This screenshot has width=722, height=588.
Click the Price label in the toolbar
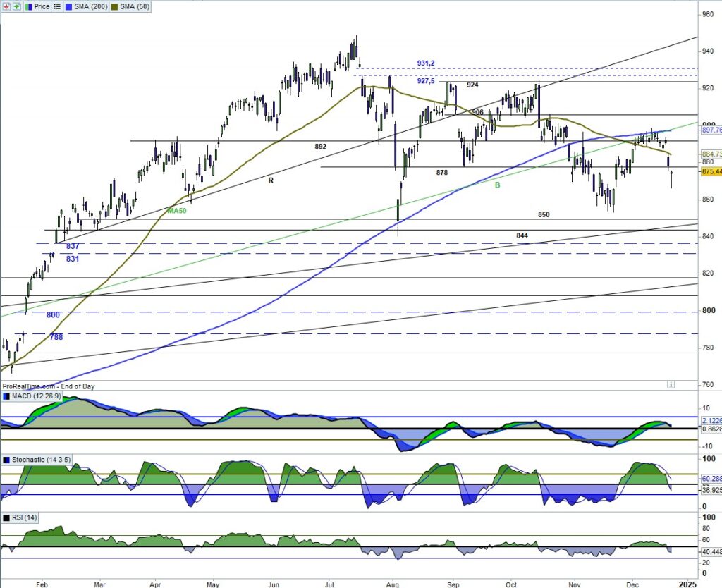coord(42,6)
